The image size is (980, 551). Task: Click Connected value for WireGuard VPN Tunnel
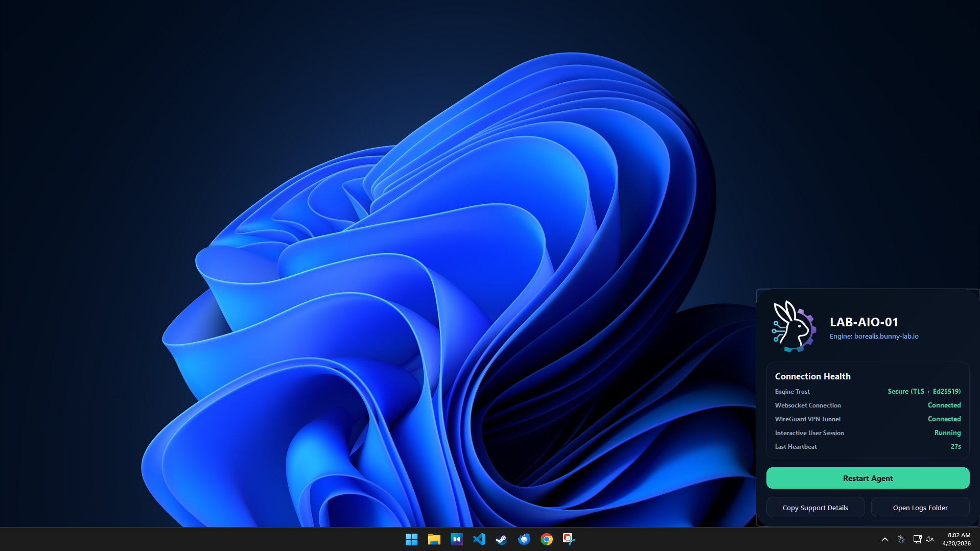[x=944, y=419]
